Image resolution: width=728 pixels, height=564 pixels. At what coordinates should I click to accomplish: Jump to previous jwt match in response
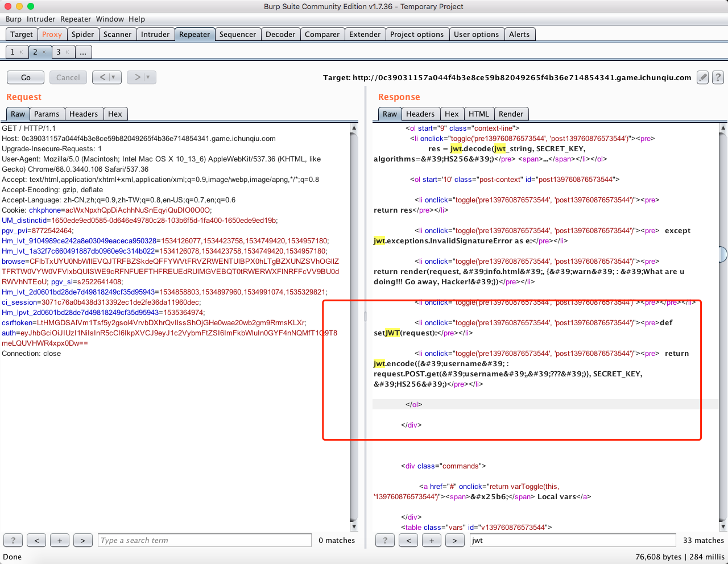click(x=408, y=540)
